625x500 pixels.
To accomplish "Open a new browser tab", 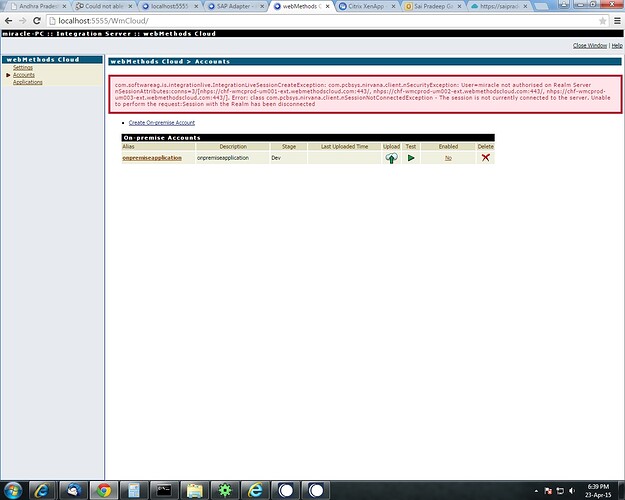I will pyautogui.click(x=541, y=6).
